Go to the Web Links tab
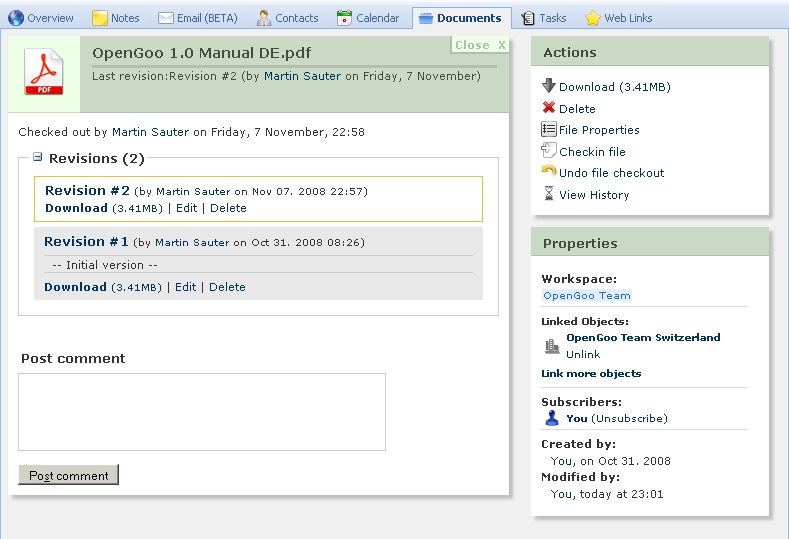The image size is (789, 539). (x=618, y=18)
